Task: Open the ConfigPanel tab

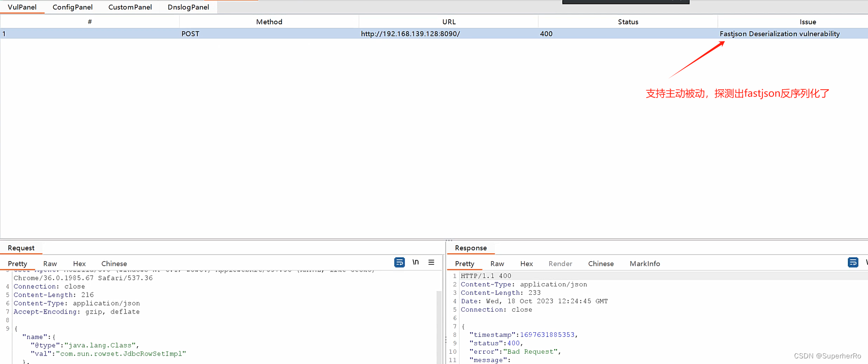Action: (72, 7)
